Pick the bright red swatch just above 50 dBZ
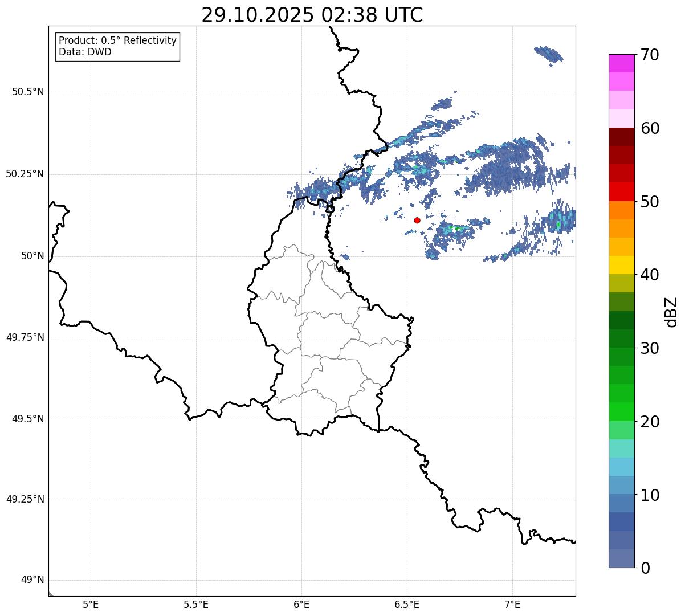The height and width of the screenshot is (616, 685). [x=622, y=192]
